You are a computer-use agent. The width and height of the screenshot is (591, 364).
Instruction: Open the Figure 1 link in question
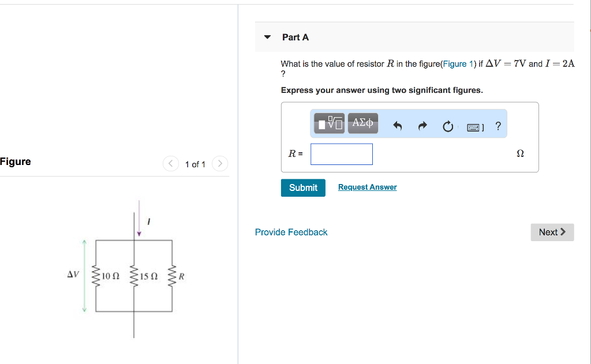tap(458, 64)
